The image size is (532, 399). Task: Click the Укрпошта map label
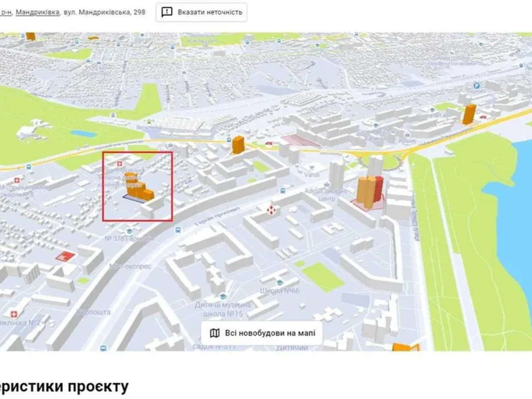coord(94,312)
